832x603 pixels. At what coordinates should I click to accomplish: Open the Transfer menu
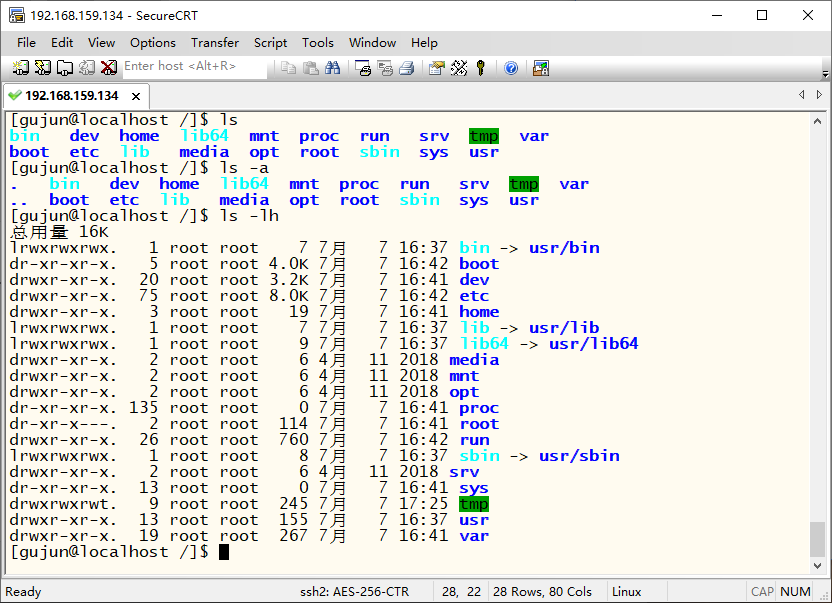pos(215,43)
